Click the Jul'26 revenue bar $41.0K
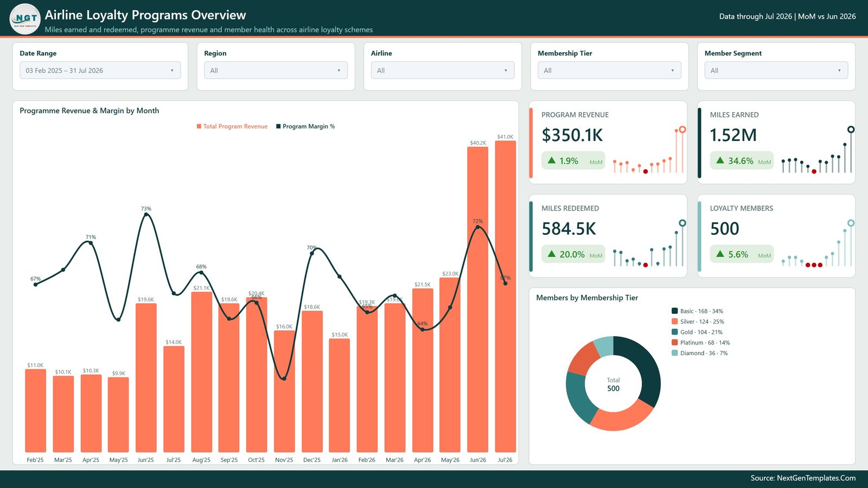The image size is (868, 488). 505,297
